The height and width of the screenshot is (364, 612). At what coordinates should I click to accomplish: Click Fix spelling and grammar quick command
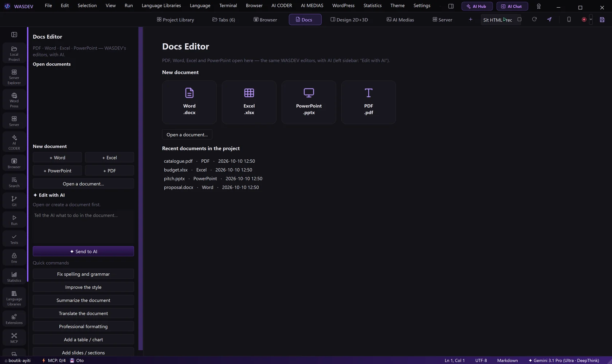tap(83, 274)
